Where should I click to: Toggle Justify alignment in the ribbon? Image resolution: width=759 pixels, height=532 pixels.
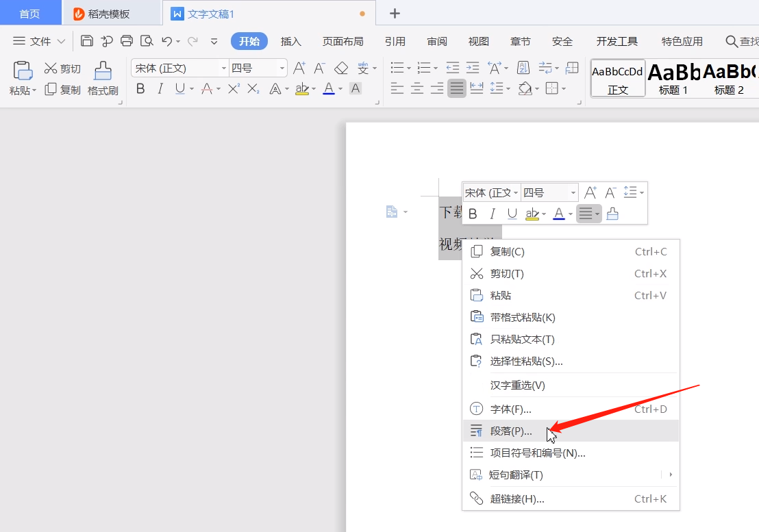click(x=457, y=88)
